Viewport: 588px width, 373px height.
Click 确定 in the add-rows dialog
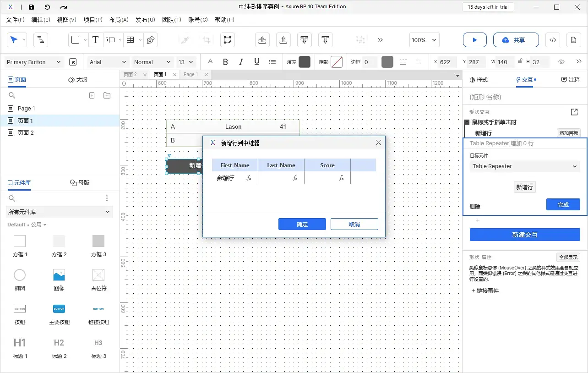pyautogui.click(x=302, y=224)
